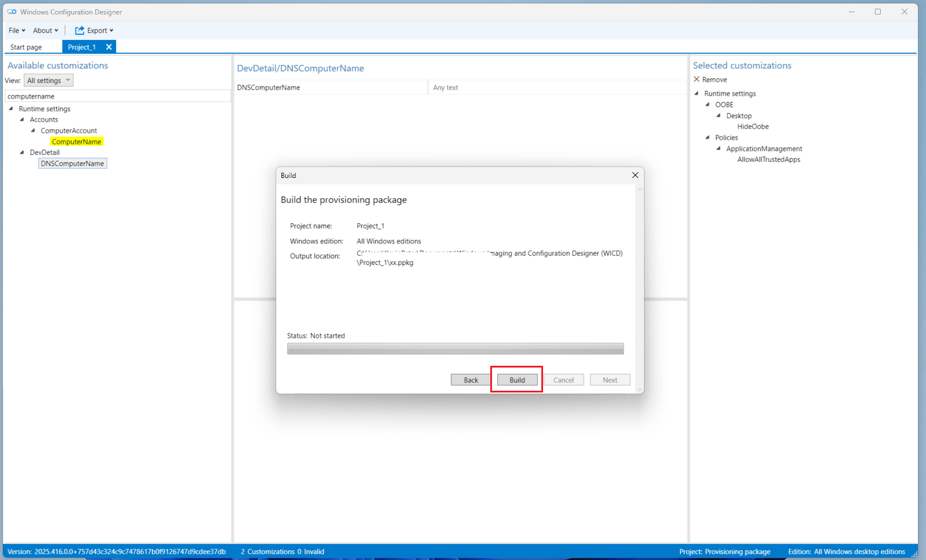This screenshot has width=926, height=560.
Task: Click the Back button in Build dialog
Action: coord(471,380)
